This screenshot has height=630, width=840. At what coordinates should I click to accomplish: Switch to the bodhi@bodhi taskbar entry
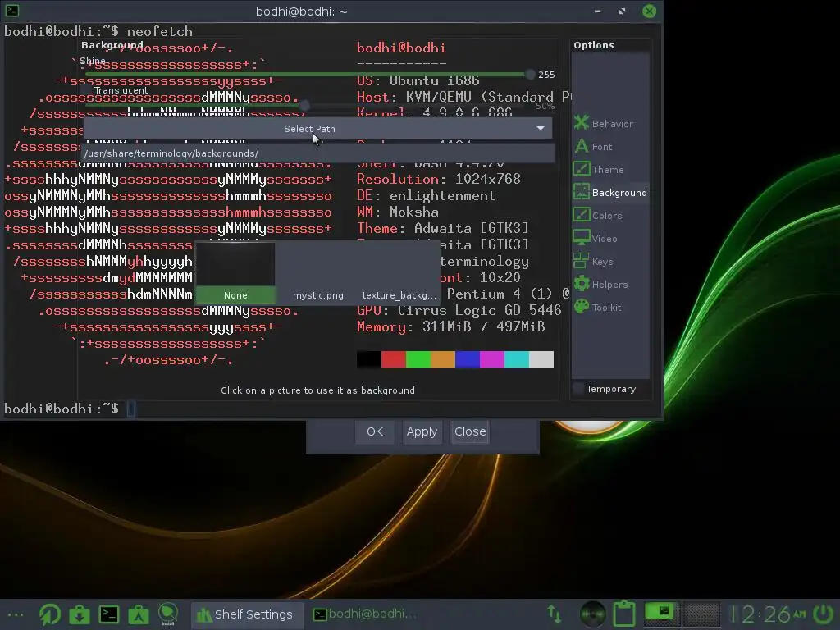click(364, 614)
